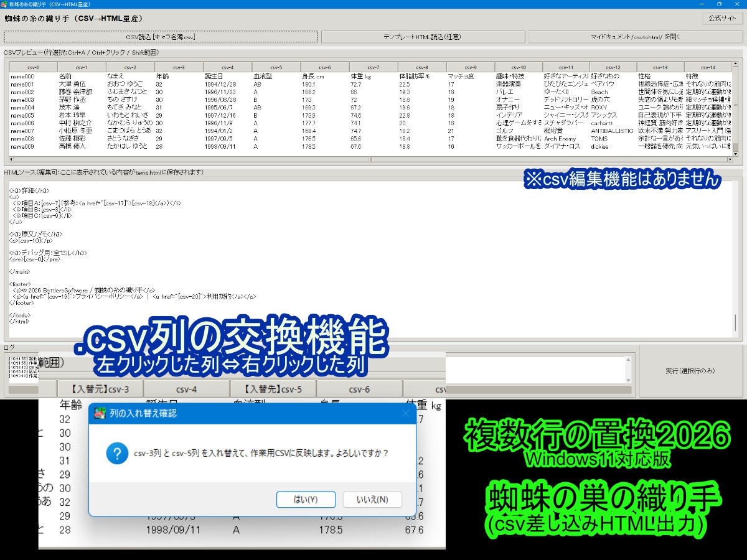747x560 pixels.
Task: Select the name004 row in CSV preview
Action: (x=22, y=107)
